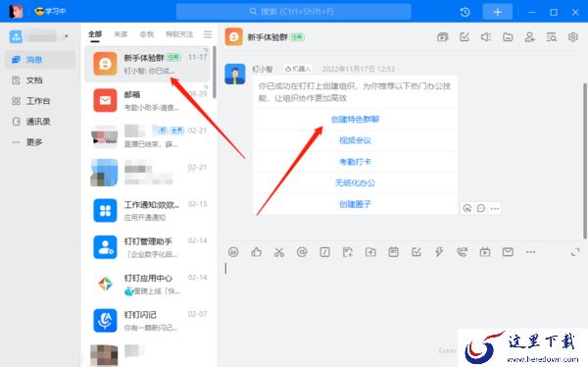The image size is (588, 367).
Task: Click the plus create button
Action: coord(497,12)
